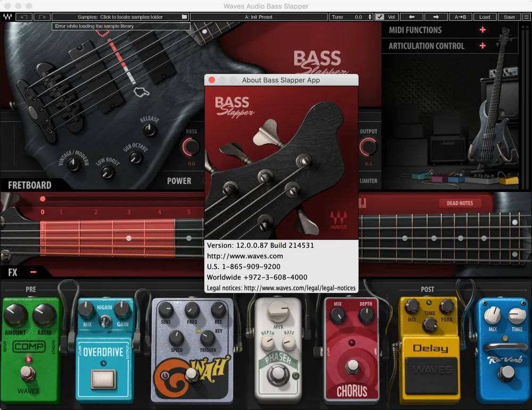This screenshot has width=532, height=410.
Task: Click the Bass level dial
Action: pyautogui.click(x=190, y=147)
